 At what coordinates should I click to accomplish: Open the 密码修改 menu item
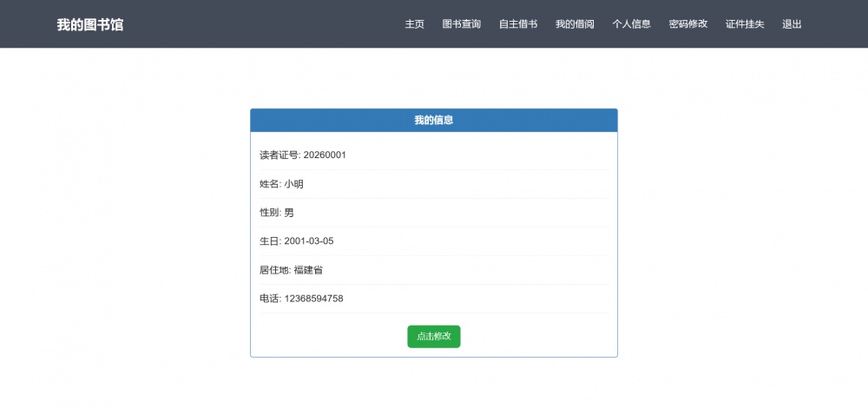click(688, 24)
